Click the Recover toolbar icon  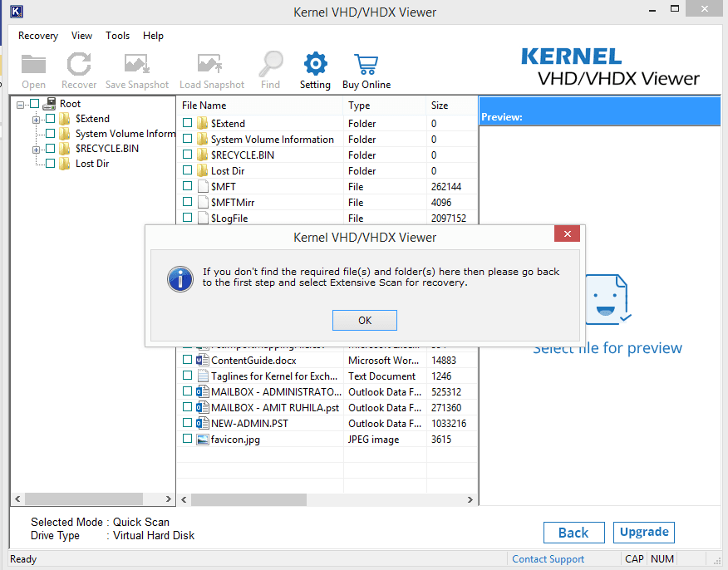(x=78, y=65)
